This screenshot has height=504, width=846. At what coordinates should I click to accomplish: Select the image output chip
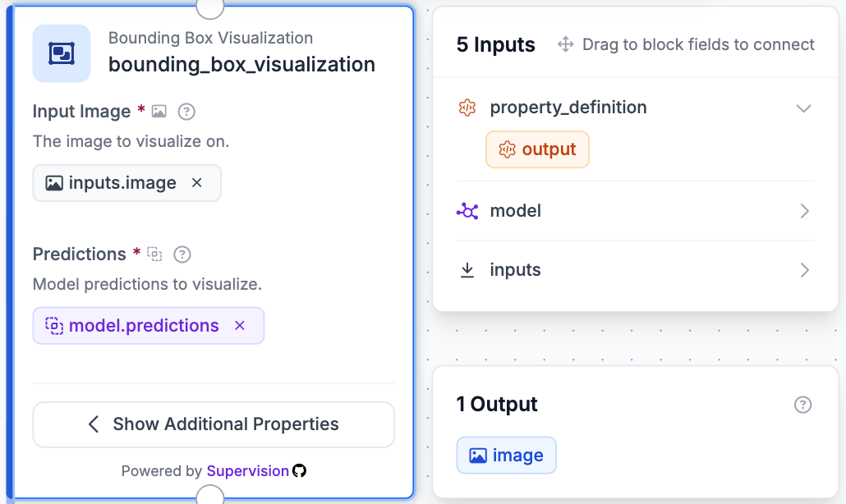(x=506, y=456)
